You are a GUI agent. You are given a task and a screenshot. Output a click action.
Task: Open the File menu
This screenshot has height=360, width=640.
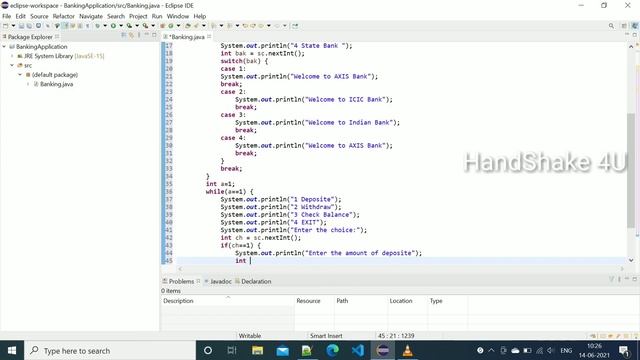(x=7, y=16)
